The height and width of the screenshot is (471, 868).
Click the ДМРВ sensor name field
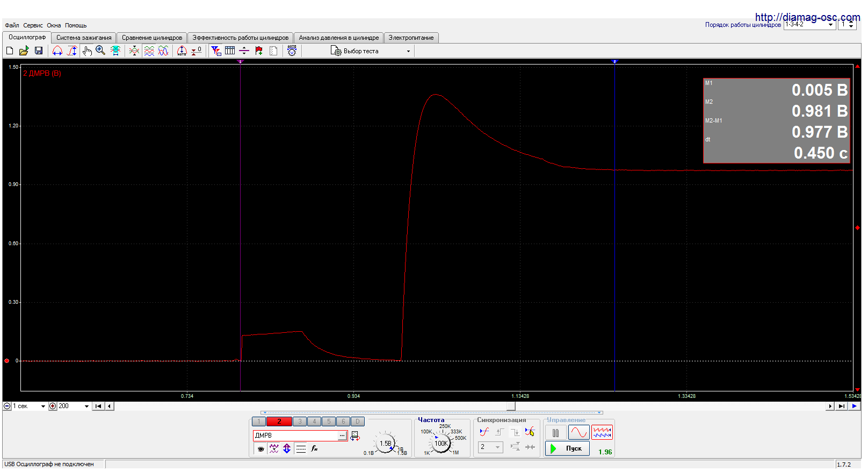295,436
